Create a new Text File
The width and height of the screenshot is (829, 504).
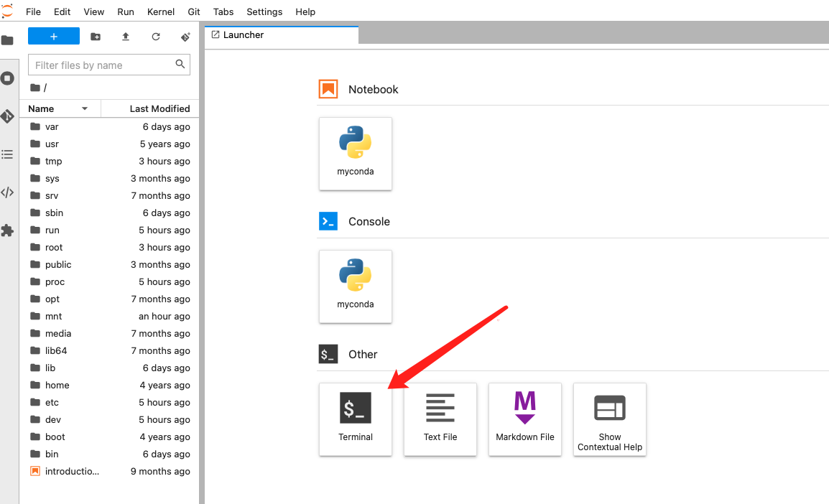(440, 419)
